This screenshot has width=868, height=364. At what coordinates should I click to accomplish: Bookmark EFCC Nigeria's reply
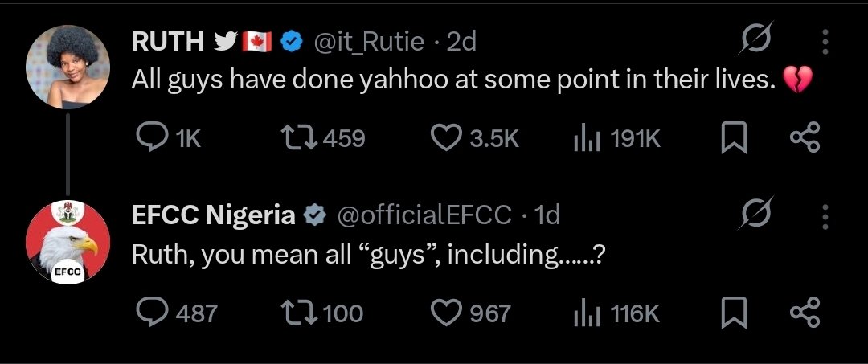[x=734, y=313]
